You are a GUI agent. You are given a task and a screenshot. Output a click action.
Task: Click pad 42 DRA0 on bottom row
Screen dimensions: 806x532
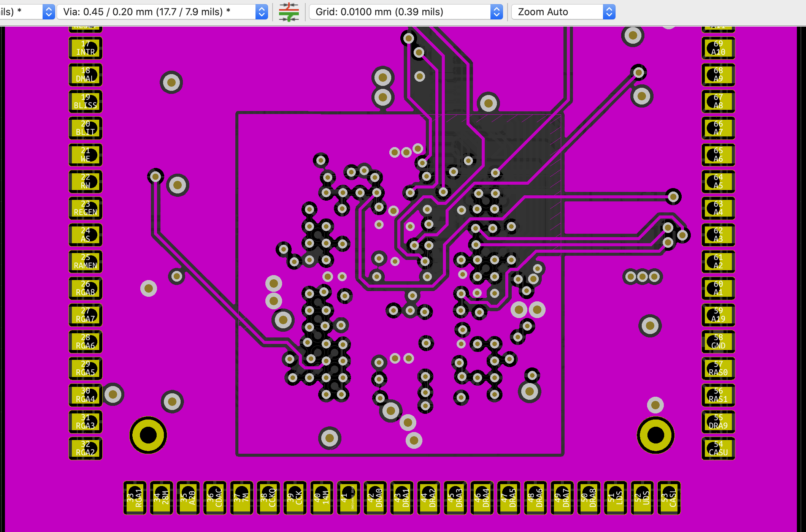[375, 498]
